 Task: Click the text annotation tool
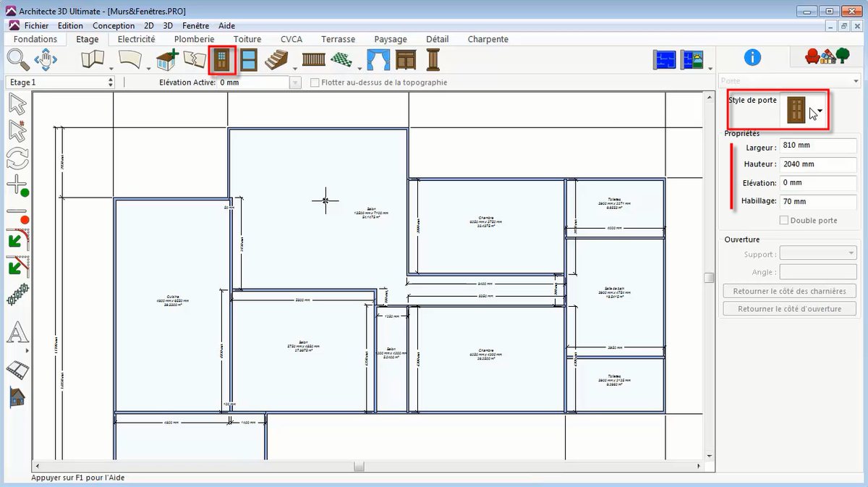(17, 334)
